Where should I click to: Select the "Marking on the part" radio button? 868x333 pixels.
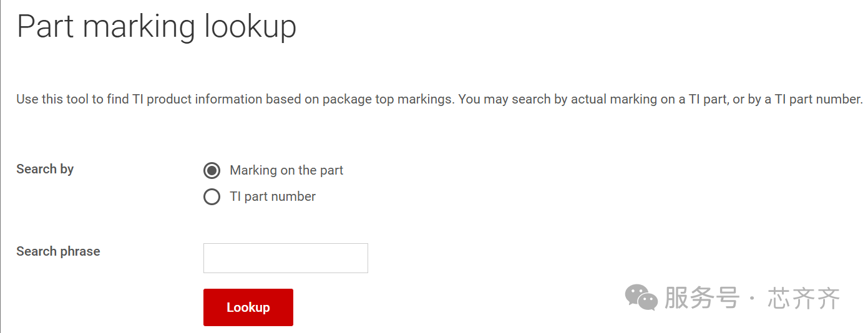pyautogui.click(x=212, y=170)
